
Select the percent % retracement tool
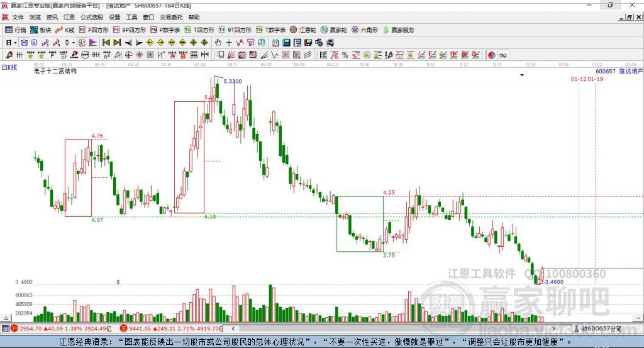[345, 55]
